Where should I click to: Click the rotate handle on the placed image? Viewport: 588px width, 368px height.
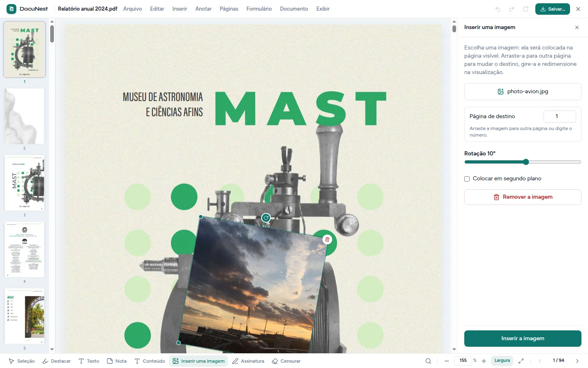click(266, 218)
